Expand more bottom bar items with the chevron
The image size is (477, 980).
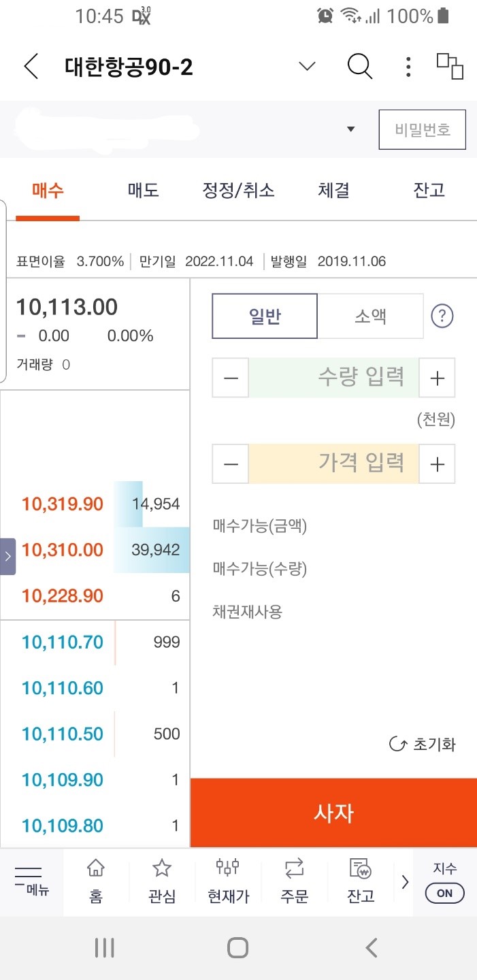click(404, 880)
